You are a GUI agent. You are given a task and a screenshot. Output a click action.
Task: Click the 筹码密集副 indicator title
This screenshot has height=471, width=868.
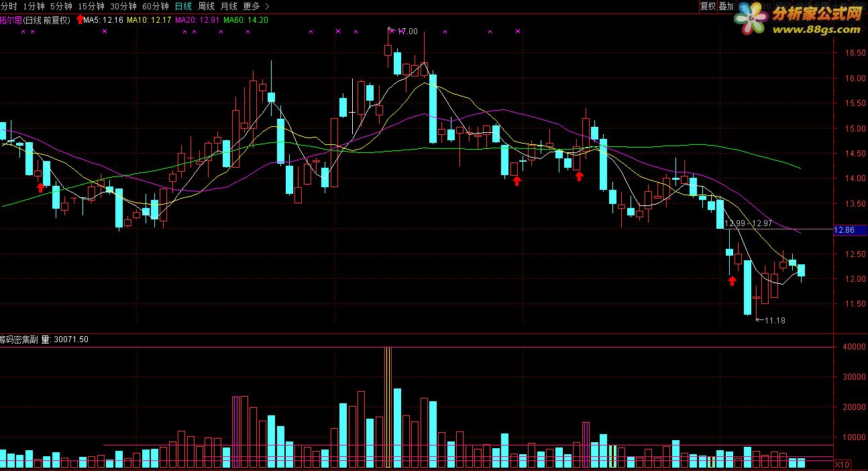point(19,339)
